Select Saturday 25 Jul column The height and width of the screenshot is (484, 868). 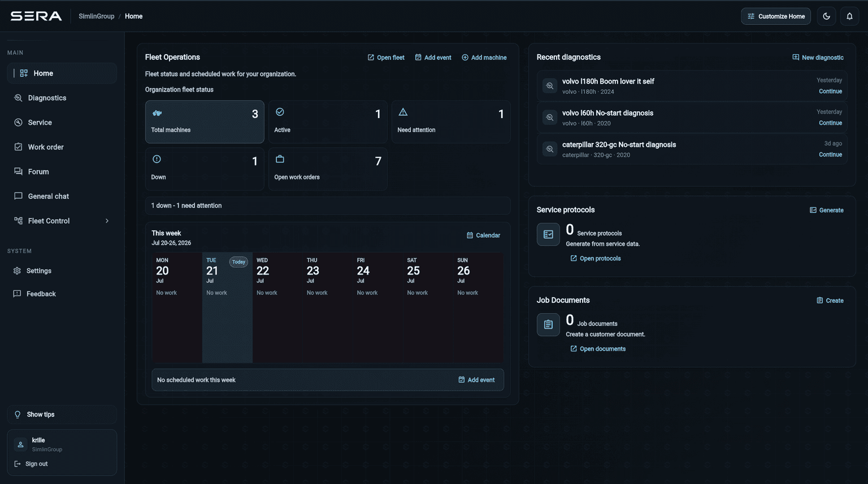[428, 307]
